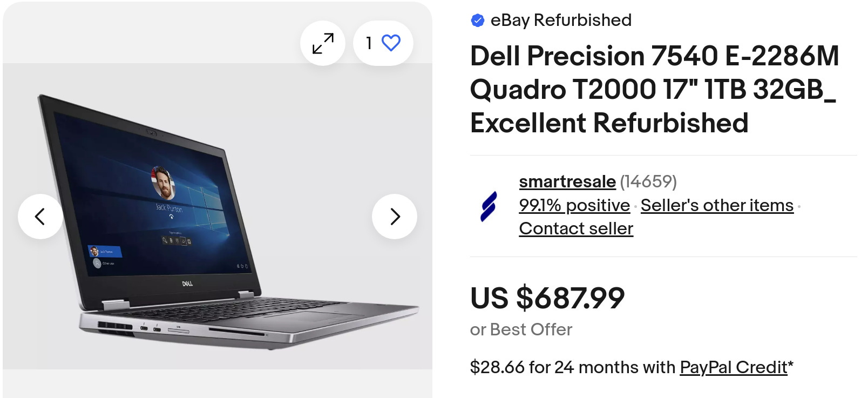This screenshot has height=398, width=868.
Task: Open Seller's other items
Action: coord(717,205)
